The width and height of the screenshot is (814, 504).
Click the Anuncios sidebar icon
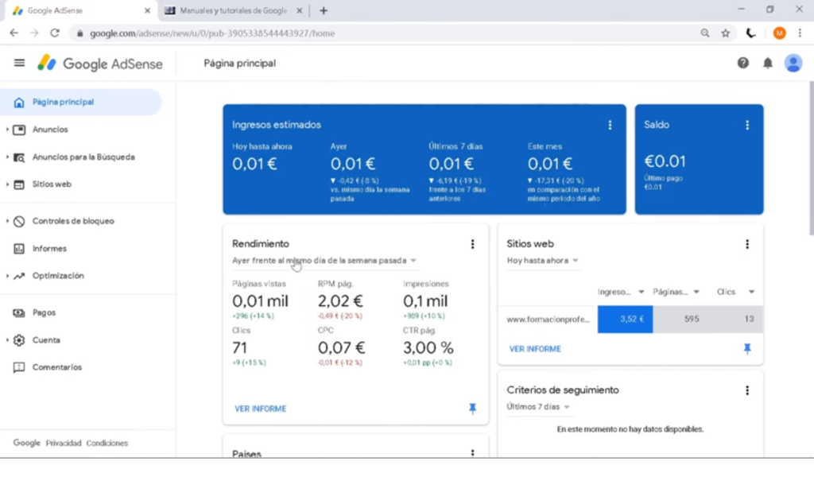(19, 130)
